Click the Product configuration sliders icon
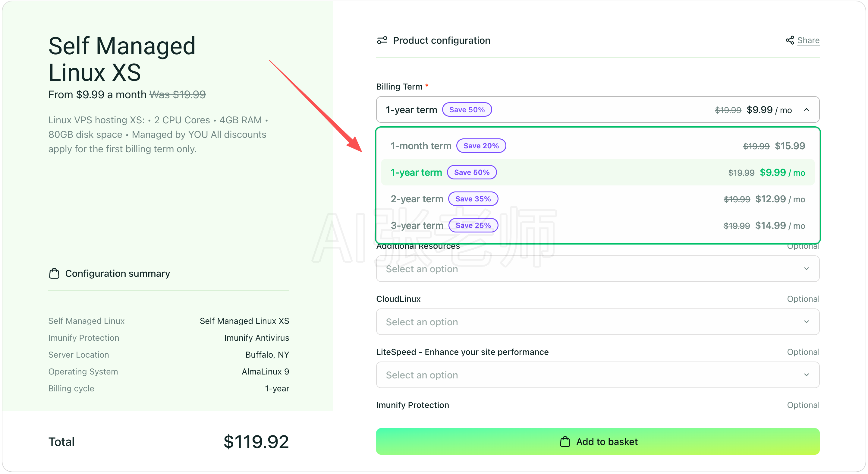Image resolution: width=868 pixels, height=474 pixels. [382, 40]
